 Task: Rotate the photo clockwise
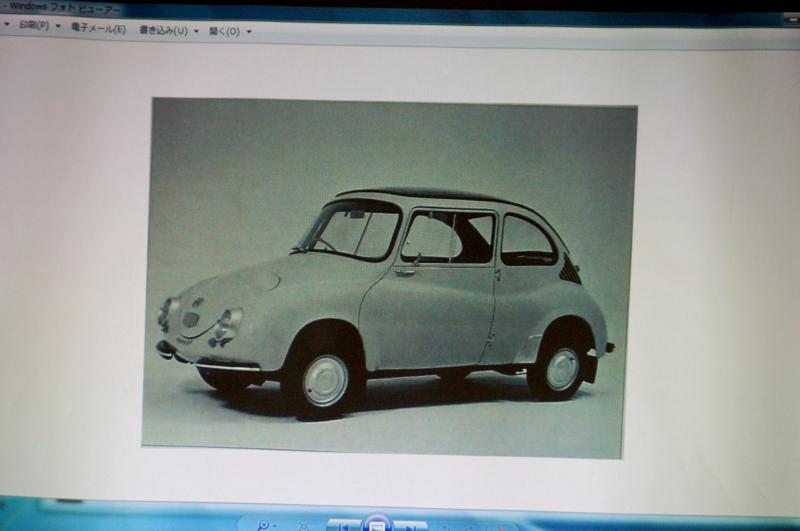(472, 526)
